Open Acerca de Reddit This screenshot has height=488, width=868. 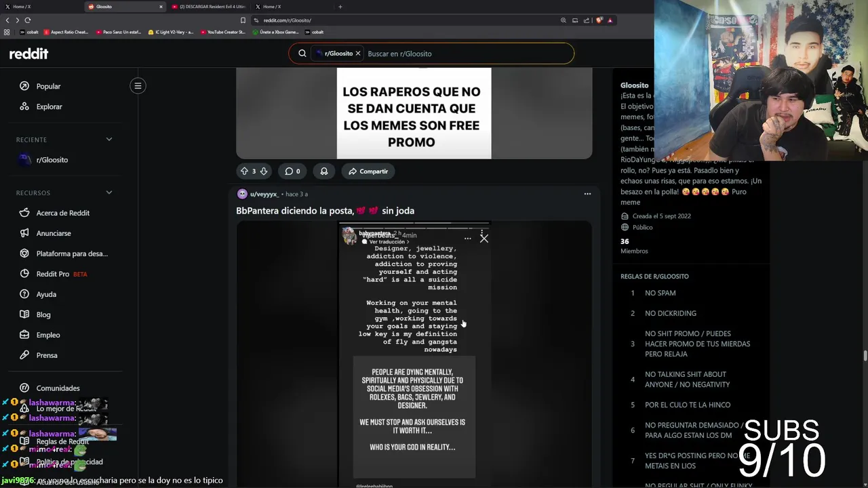tap(62, 213)
